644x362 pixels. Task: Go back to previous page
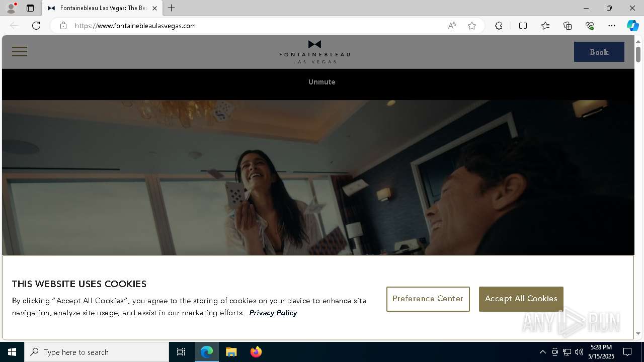(14, 26)
